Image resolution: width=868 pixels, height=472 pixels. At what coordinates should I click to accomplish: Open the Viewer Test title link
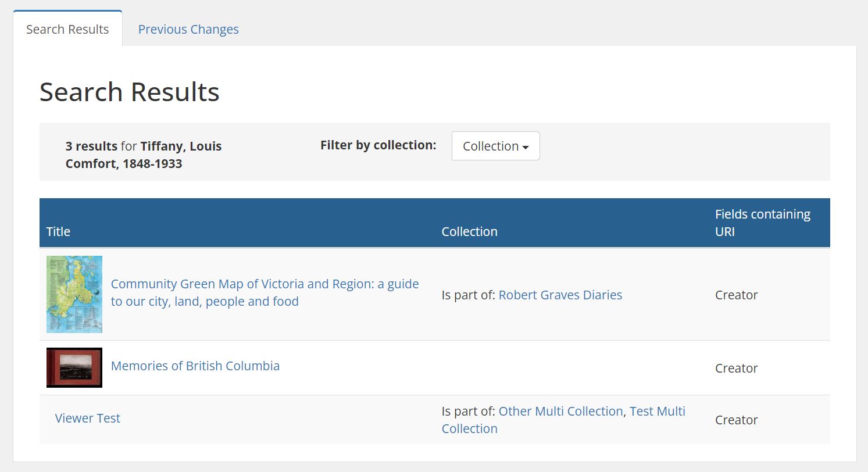[x=88, y=418]
